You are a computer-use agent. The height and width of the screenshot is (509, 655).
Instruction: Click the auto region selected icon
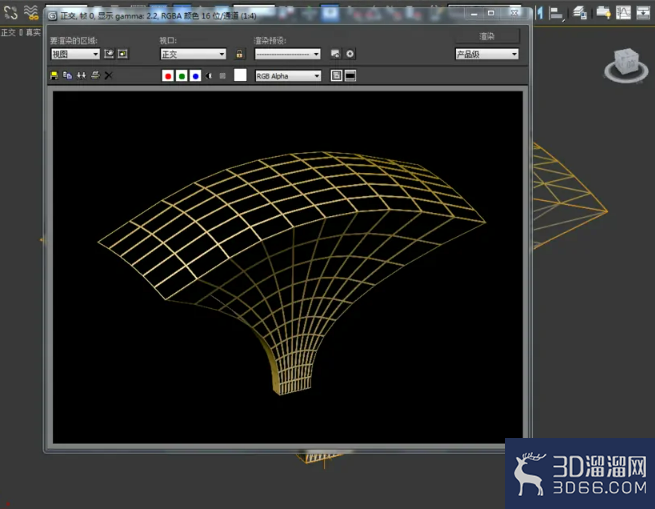click(123, 54)
